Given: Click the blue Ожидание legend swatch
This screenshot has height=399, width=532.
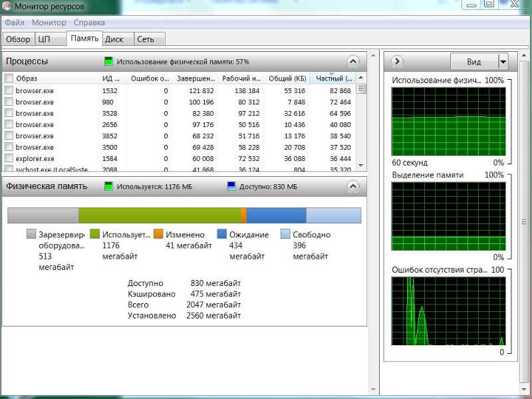Looking at the screenshot, I should pyautogui.click(x=222, y=234).
